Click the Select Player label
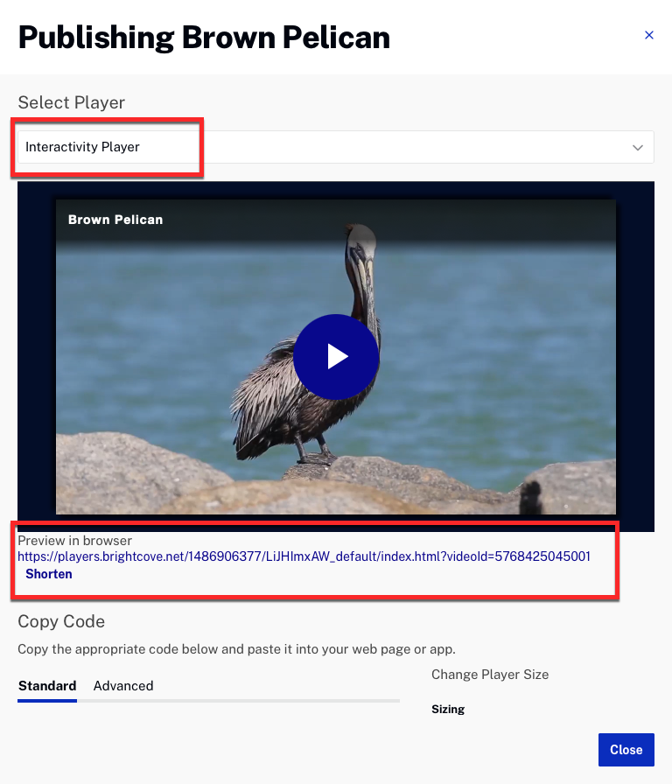 72,102
